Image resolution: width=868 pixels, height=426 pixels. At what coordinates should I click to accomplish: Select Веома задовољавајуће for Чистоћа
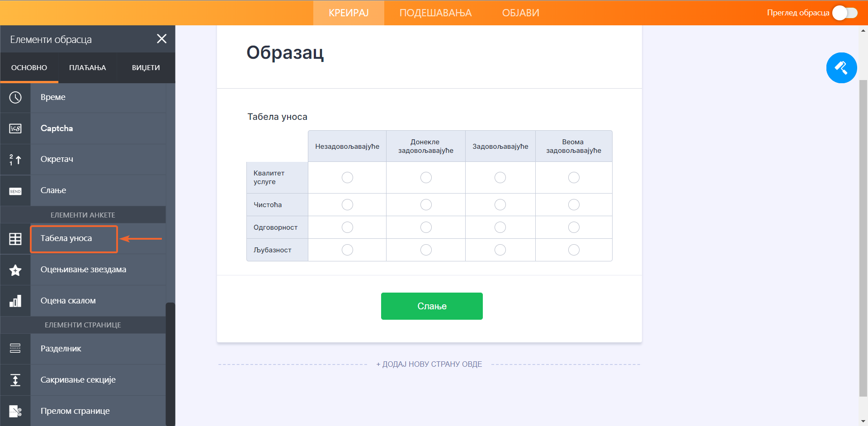[x=574, y=204]
